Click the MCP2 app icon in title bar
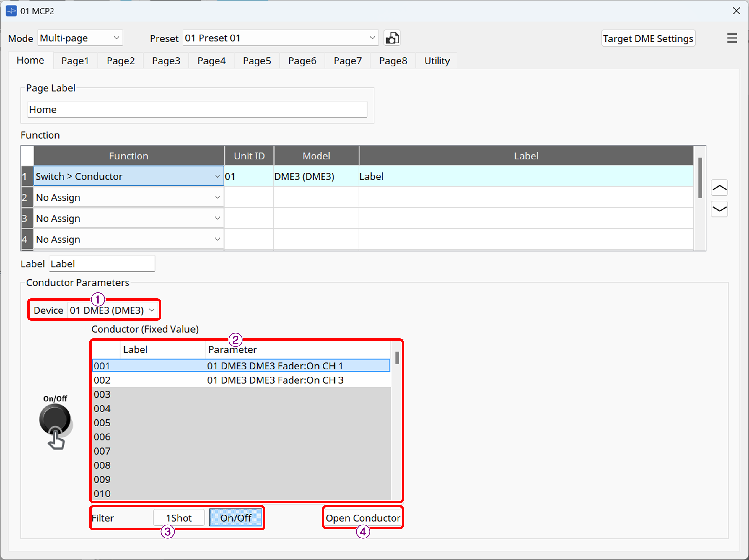Viewport: 749px width, 560px height. point(11,11)
